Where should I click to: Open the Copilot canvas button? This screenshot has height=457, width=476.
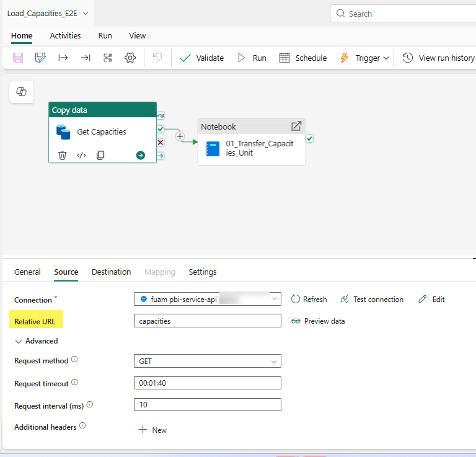pos(21,92)
